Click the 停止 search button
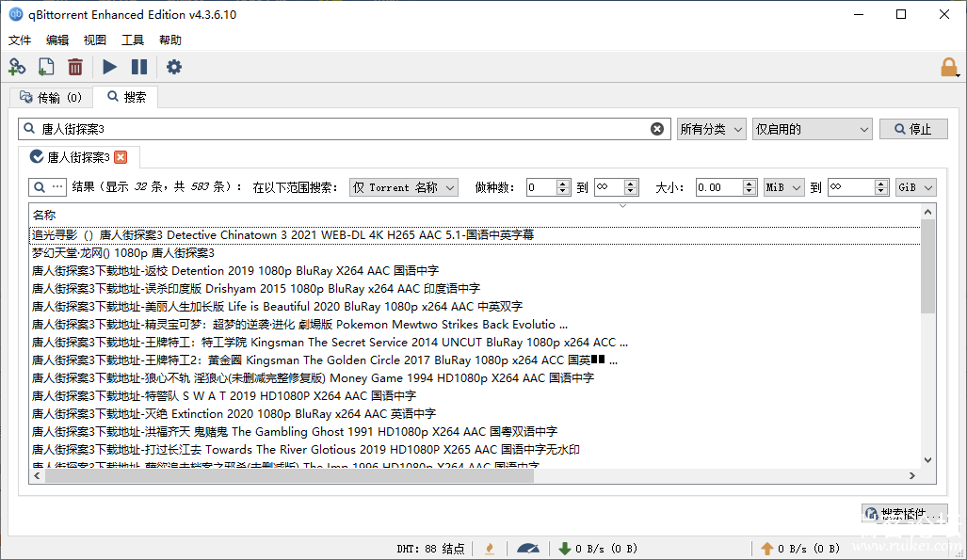 click(x=913, y=129)
